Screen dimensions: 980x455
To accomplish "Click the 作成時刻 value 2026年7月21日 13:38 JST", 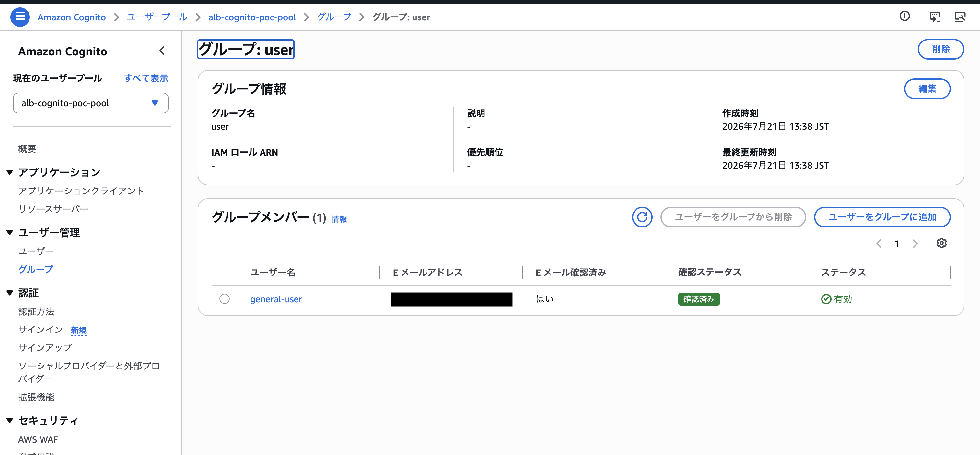I will point(775,127).
